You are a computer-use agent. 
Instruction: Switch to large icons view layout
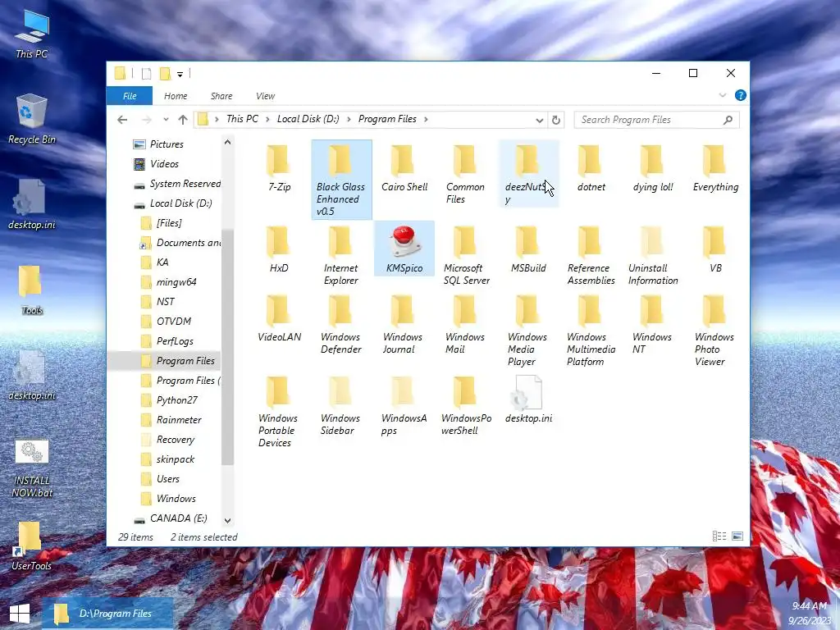(x=737, y=536)
